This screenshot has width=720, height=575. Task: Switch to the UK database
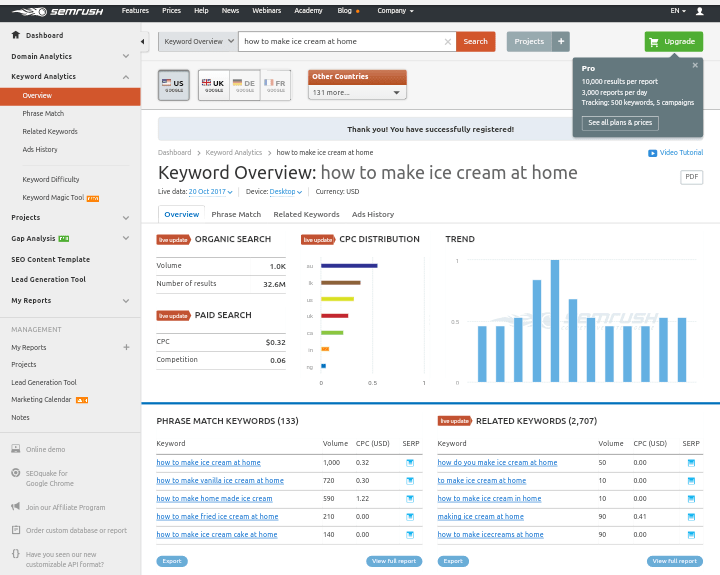point(212,85)
